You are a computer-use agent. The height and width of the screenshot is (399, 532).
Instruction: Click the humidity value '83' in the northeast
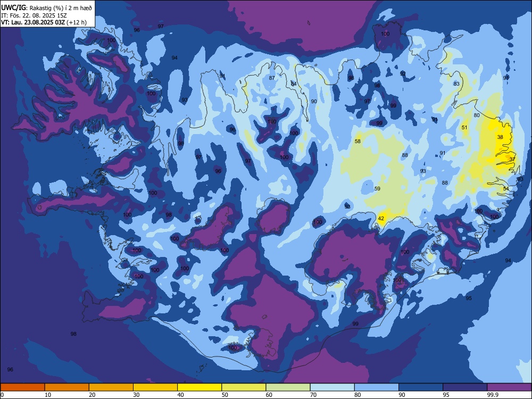coord(456,84)
